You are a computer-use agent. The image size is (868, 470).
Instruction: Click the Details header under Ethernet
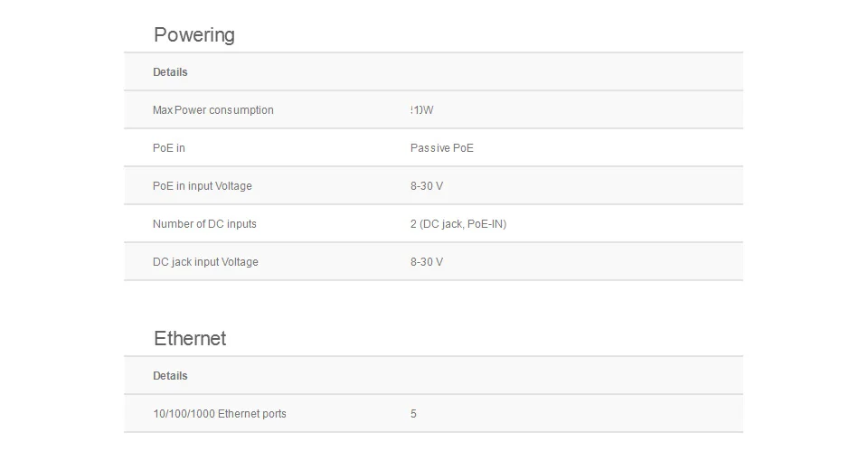click(170, 376)
